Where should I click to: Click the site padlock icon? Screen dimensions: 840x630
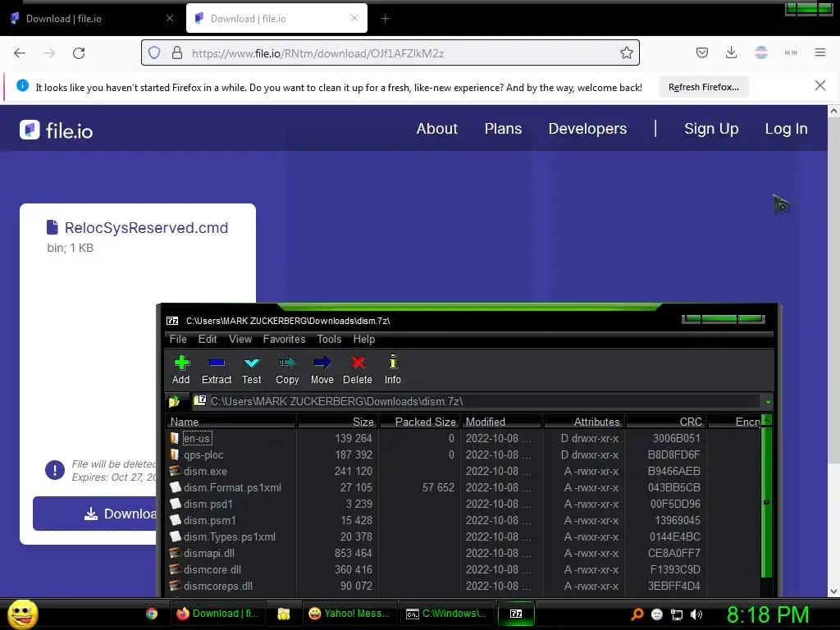tap(177, 52)
